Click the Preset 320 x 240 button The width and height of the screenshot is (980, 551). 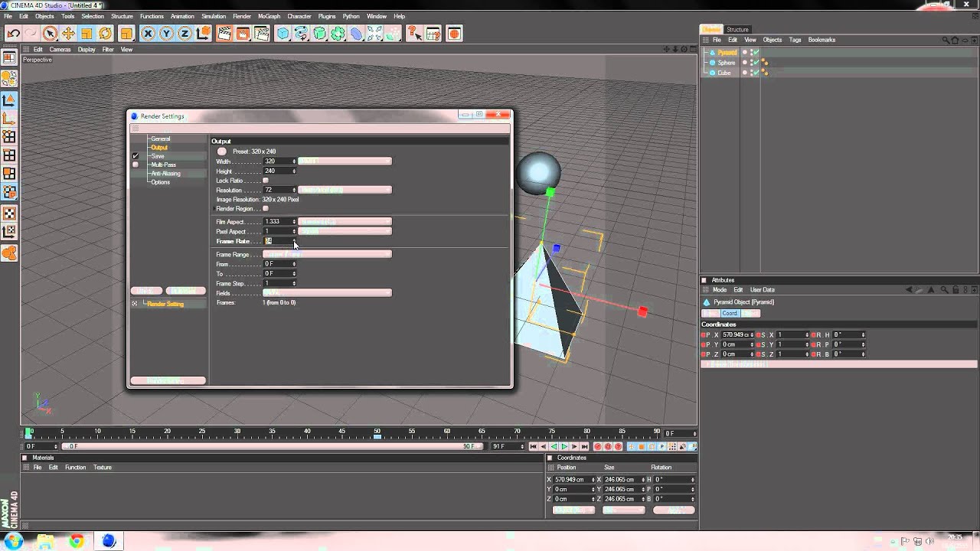coord(222,152)
